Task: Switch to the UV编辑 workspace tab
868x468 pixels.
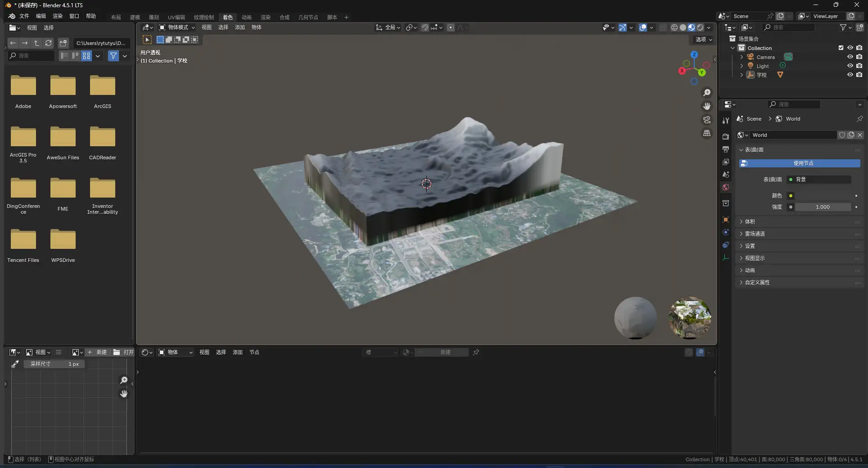Action: [x=176, y=17]
